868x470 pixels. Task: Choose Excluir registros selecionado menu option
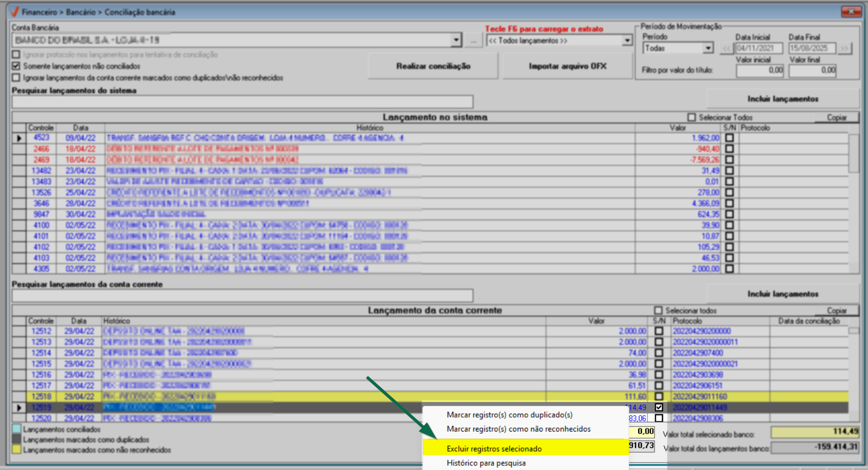(x=494, y=448)
